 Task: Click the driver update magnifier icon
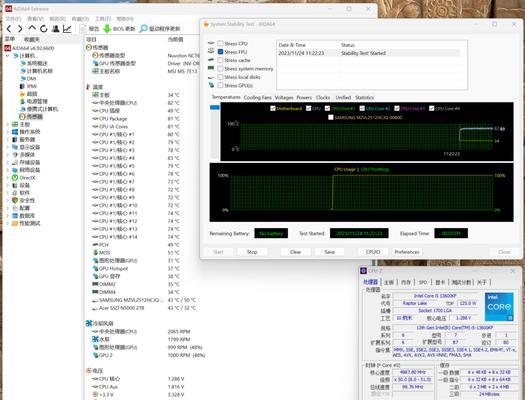point(143,29)
